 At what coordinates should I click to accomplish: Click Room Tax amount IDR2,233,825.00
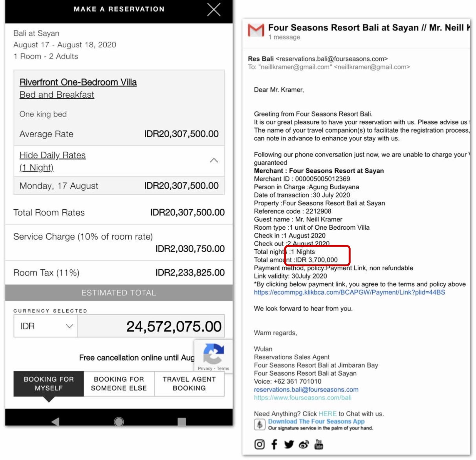pos(190,272)
